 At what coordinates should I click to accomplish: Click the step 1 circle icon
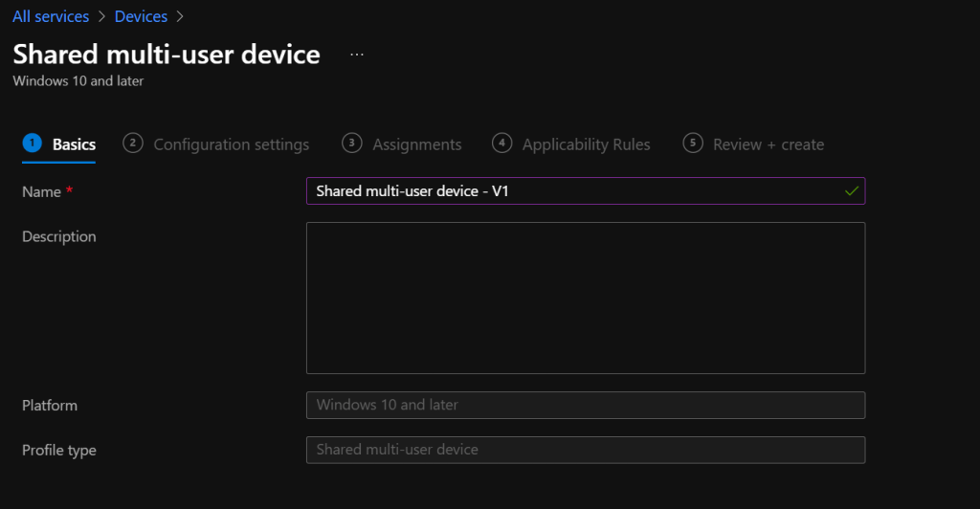point(32,144)
